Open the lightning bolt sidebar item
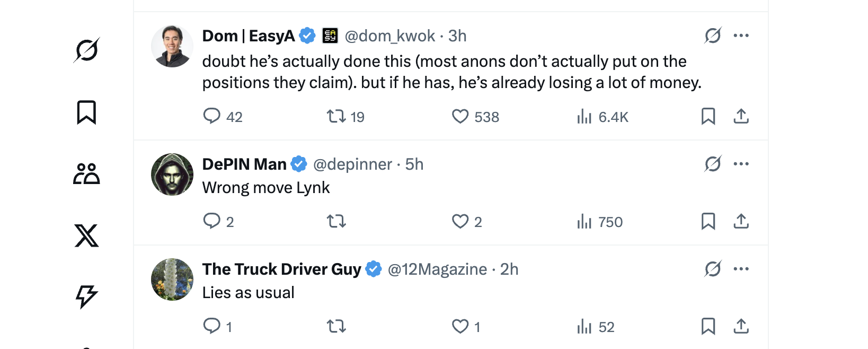This screenshot has height=349, width=868. pyautogui.click(x=86, y=296)
